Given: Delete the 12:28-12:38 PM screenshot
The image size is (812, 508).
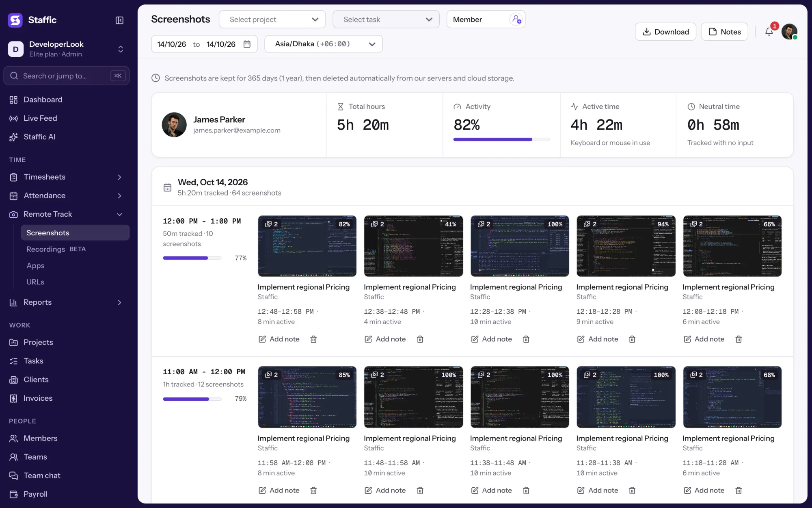Looking at the screenshot, I should [526, 339].
